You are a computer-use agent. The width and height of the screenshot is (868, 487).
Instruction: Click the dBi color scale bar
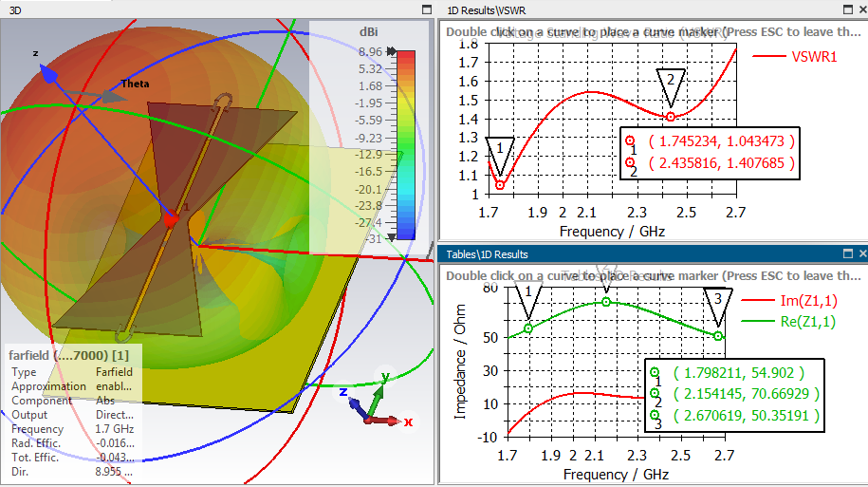point(406,145)
